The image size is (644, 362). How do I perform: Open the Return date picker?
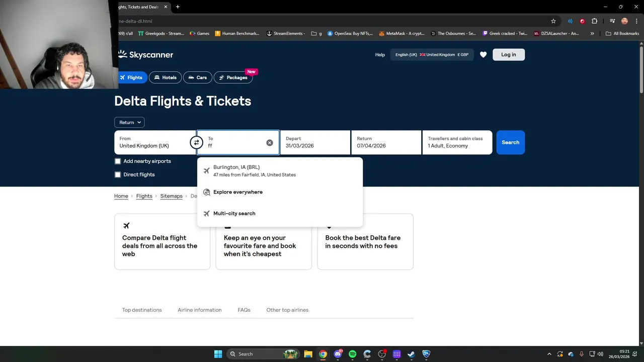click(386, 142)
